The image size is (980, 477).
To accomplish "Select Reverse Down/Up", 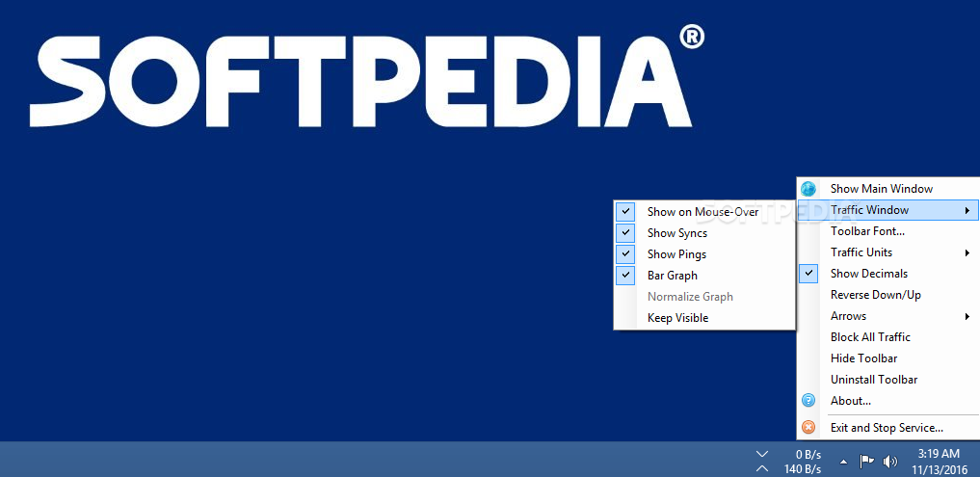I will (888, 295).
